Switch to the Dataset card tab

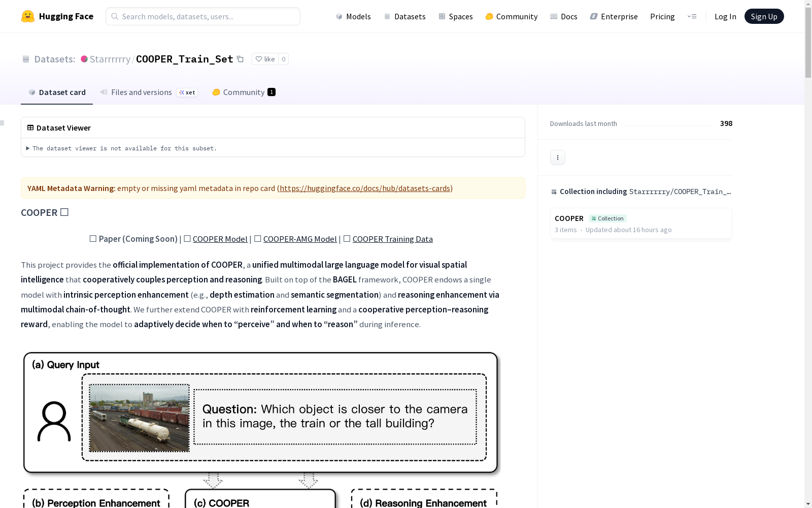(57, 92)
